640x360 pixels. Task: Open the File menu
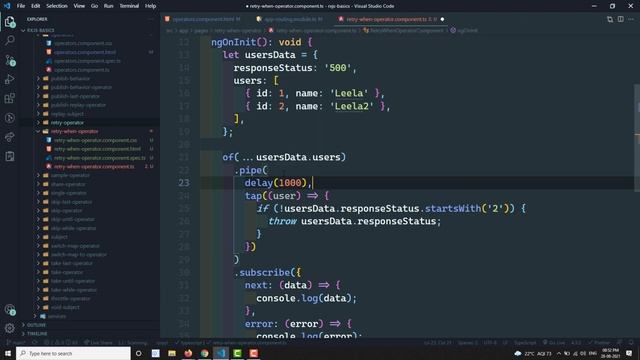(21, 6)
